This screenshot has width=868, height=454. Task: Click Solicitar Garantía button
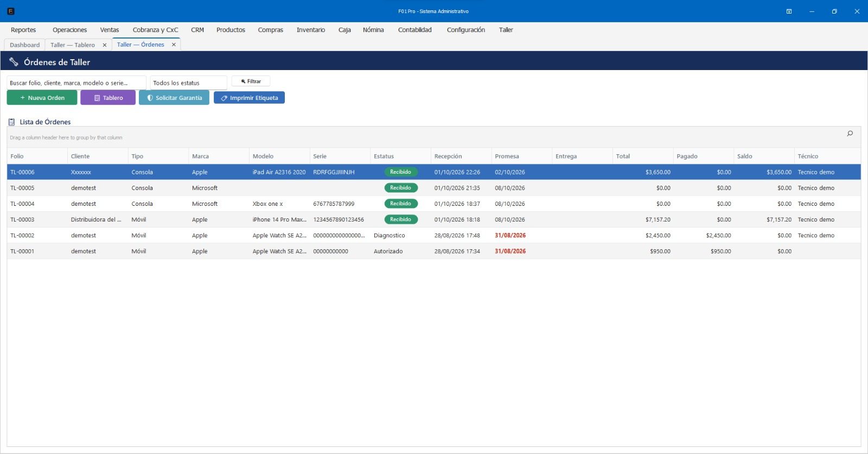[x=174, y=98]
